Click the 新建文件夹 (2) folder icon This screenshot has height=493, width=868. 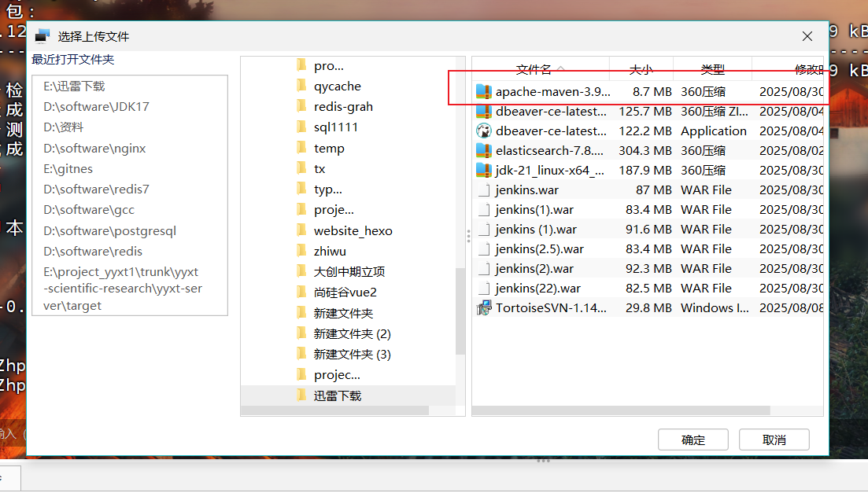(301, 333)
